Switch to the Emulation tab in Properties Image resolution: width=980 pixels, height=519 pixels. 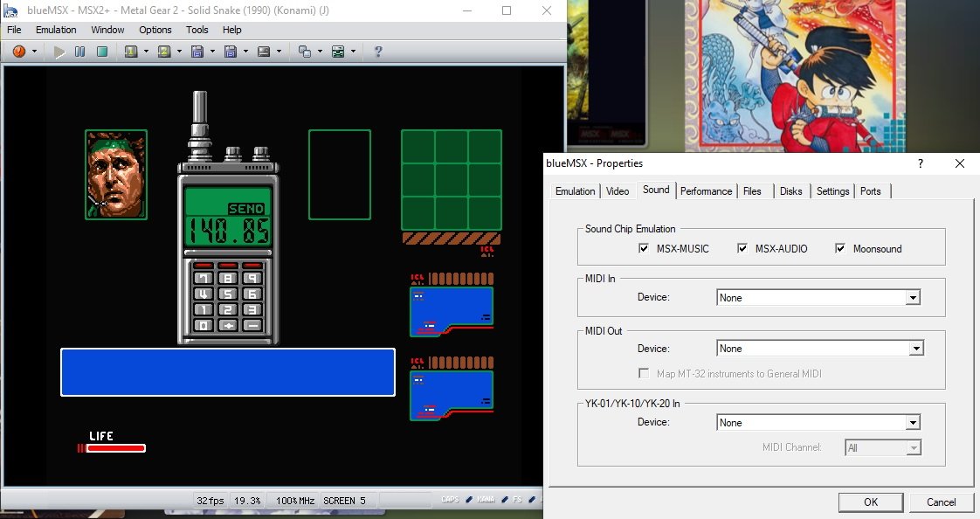click(x=575, y=191)
